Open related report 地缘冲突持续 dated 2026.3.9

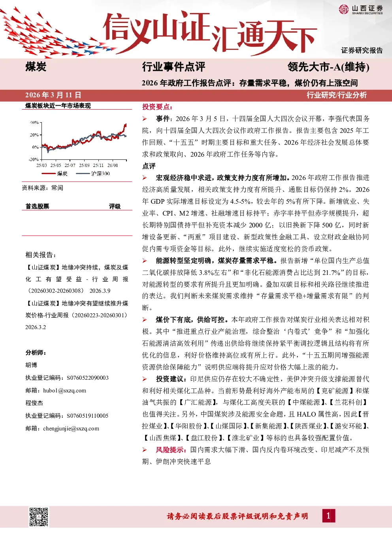pyautogui.click(x=77, y=279)
